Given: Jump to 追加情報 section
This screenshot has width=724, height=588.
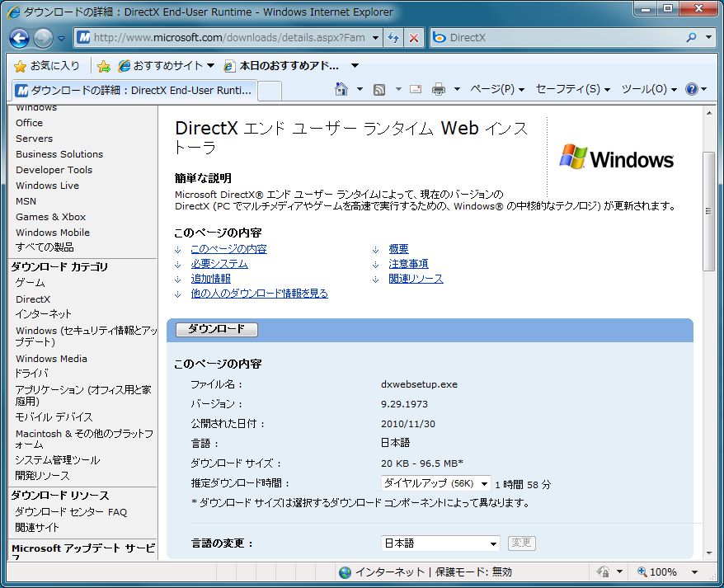Looking at the screenshot, I should click(210, 279).
